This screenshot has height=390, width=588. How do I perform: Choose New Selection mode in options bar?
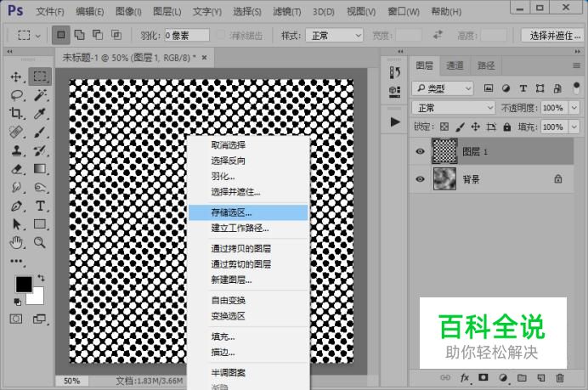(60, 35)
